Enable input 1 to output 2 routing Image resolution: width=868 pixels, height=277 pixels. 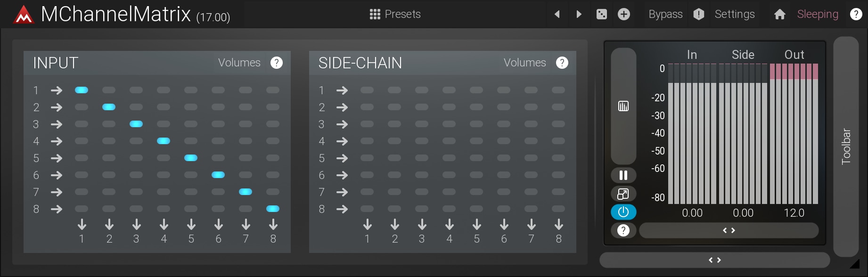click(109, 90)
